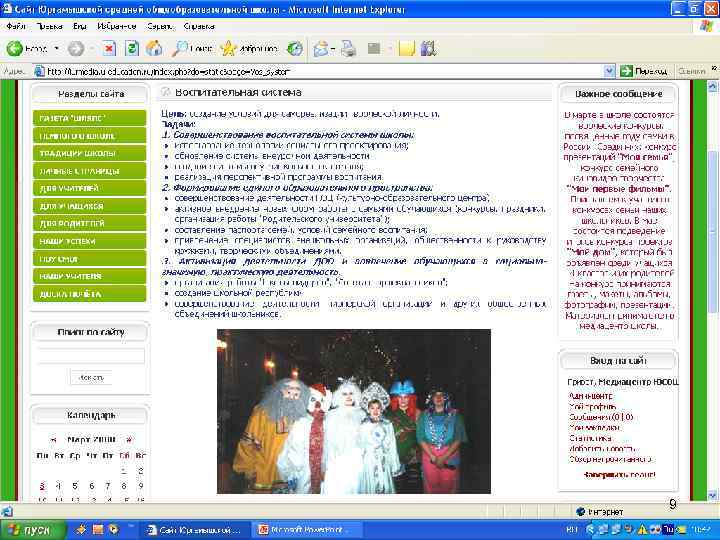Open Search with magnifier toolbar icon
Viewport: 720px width, 540px height.
pyautogui.click(x=192, y=48)
